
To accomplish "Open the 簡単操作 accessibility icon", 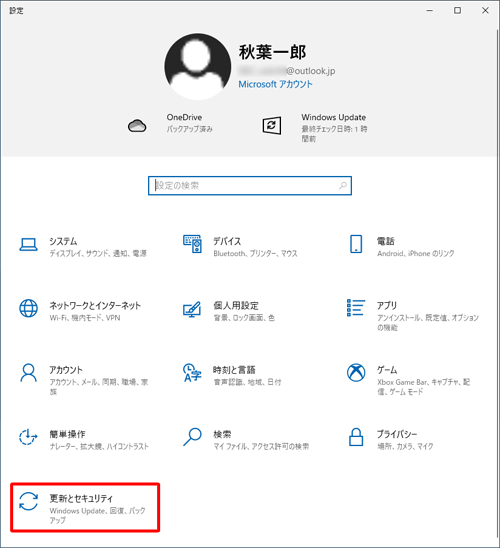I will click(28, 437).
